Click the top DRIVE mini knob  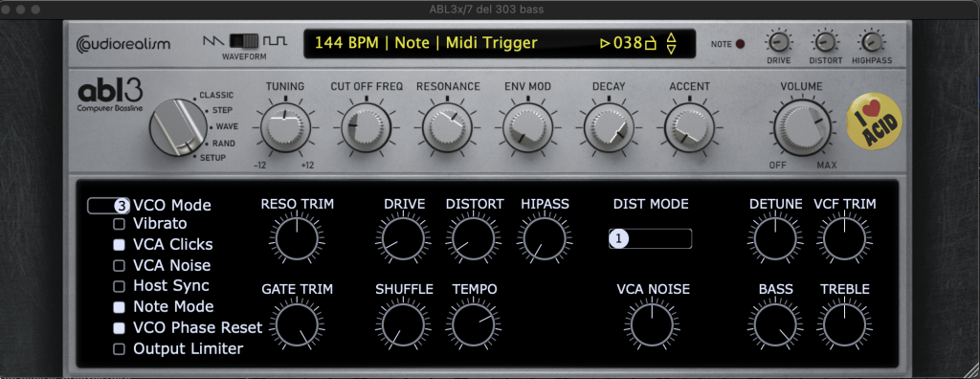click(x=779, y=42)
